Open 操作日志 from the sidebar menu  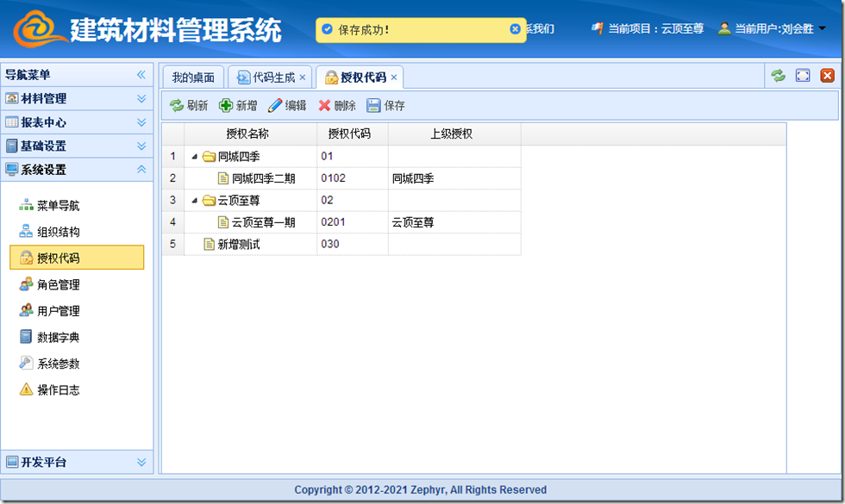pos(59,389)
